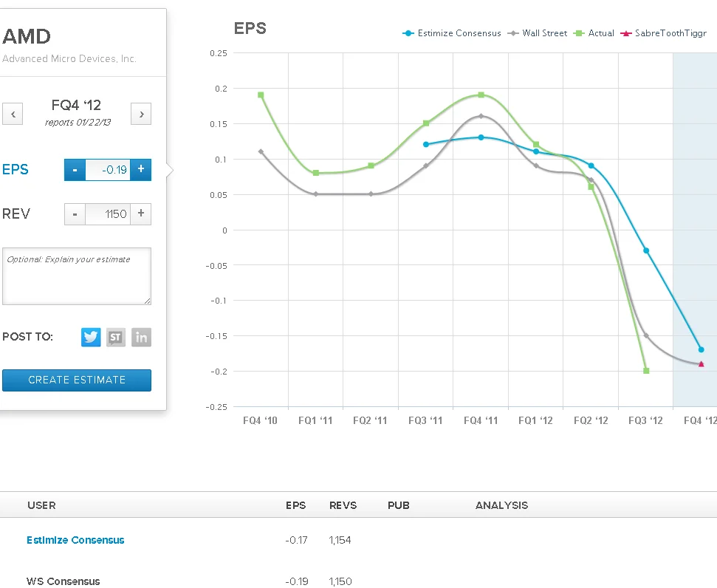717x588 pixels.
Task: Click the FQ4 '12 SabreToothTiggr triangle marker
Action: pyautogui.click(x=701, y=364)
